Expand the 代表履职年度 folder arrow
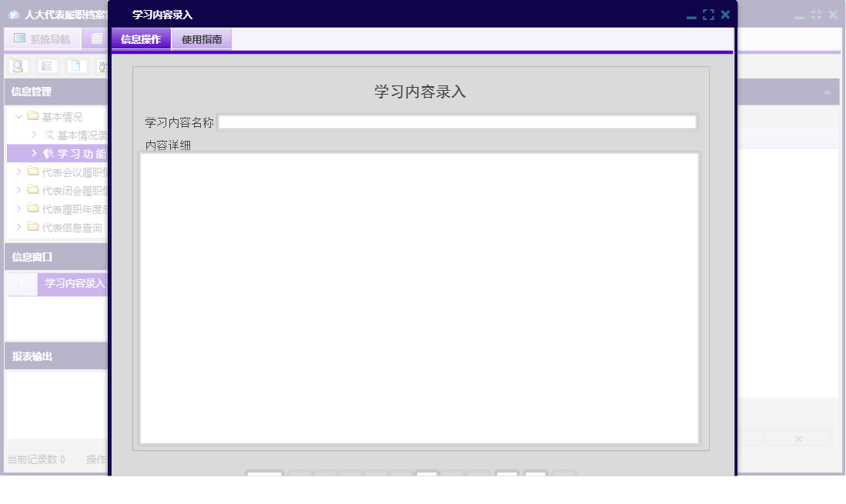The height and width of the screenshot is (504, 846). coord(18,208)
